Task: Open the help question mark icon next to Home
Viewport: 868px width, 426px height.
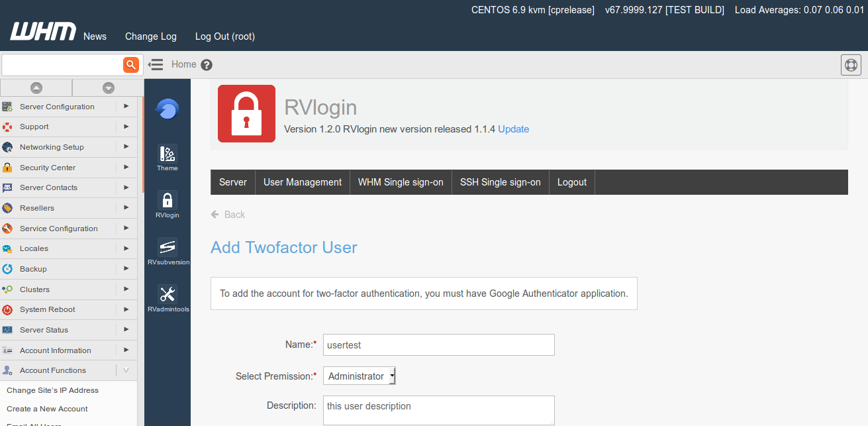Action: coord(207,65)
